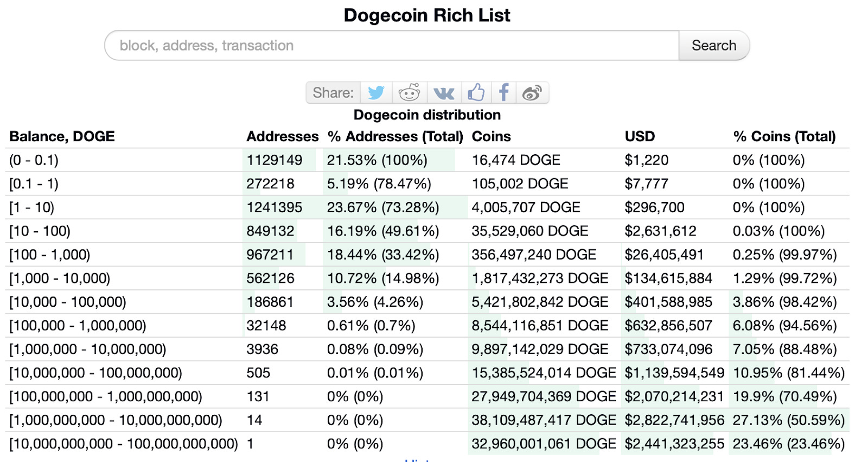
Task: Select the [1,000 - 10,000) balance row label
Action: [60, 279]
